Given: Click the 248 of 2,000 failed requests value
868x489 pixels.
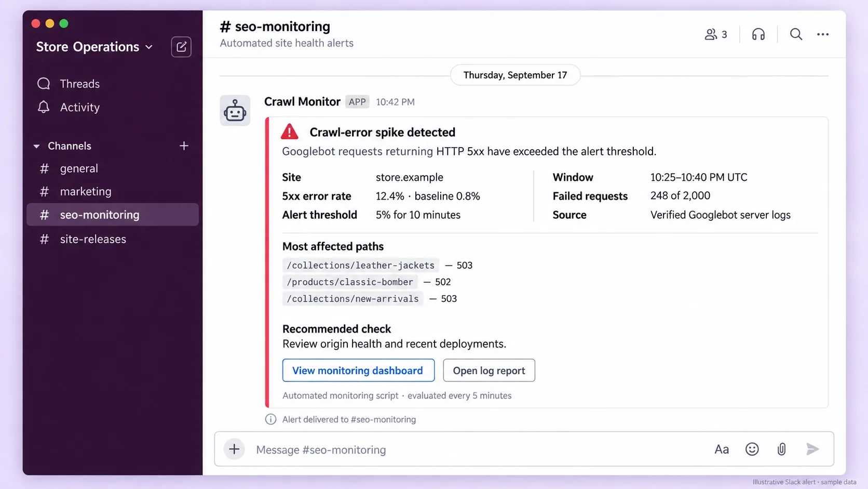Looking at the screenshot, I should [680, 196].
